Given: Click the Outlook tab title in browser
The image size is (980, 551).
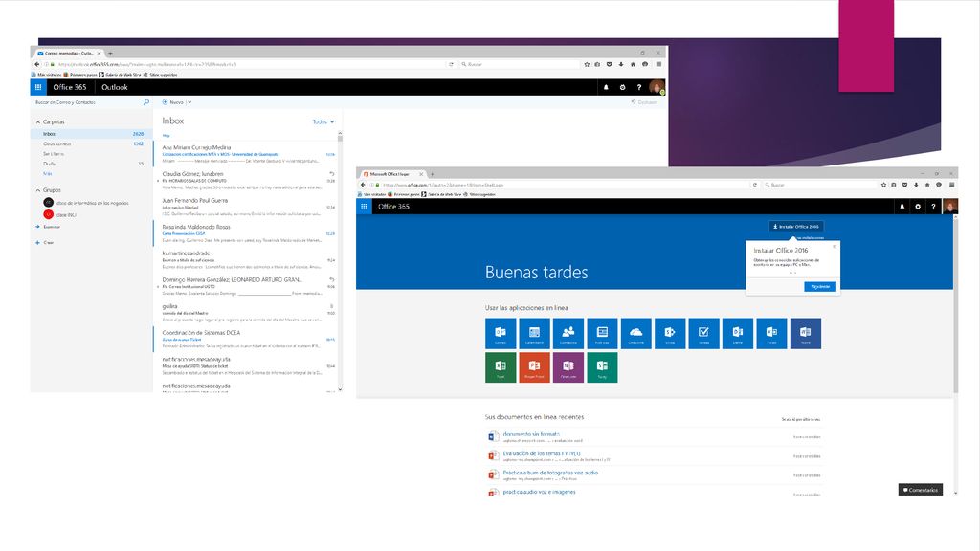Looking at the screenshot, I should click(x=69, y=54).
